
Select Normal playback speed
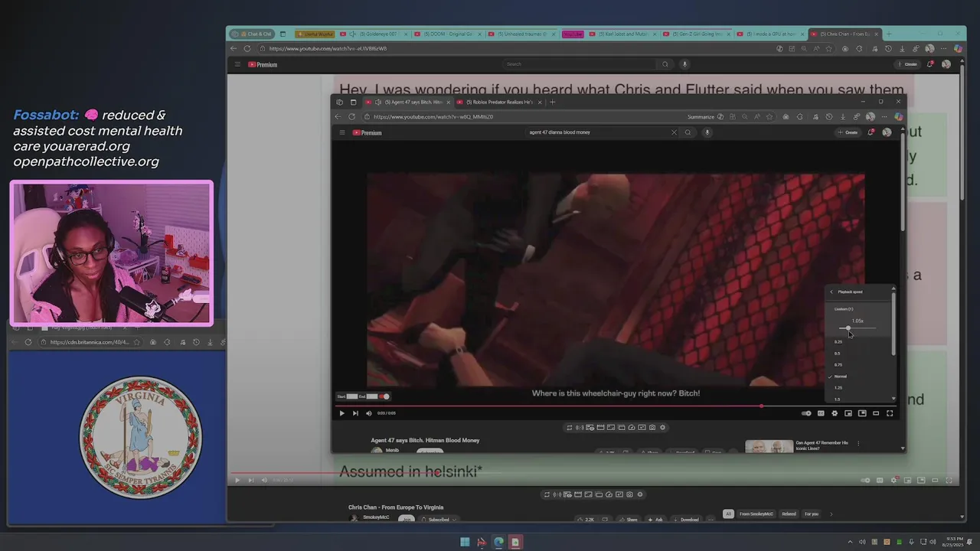tap(841, 377)
